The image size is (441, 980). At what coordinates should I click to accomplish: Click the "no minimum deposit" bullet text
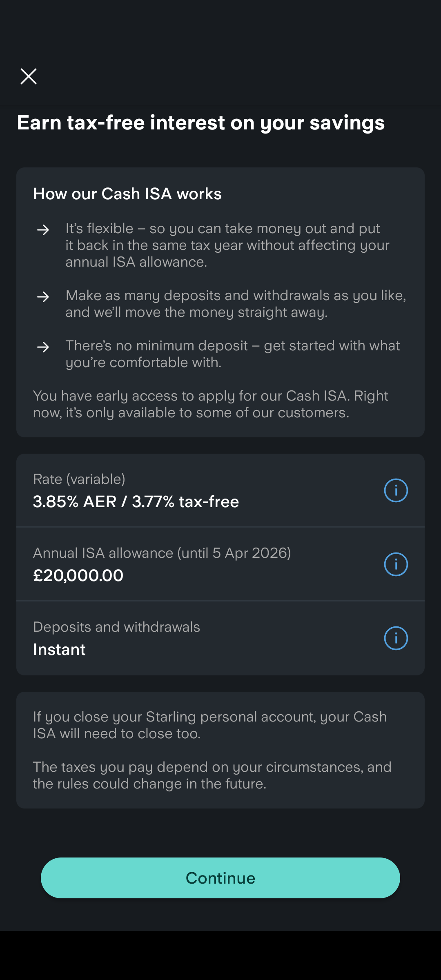point(232,354)
